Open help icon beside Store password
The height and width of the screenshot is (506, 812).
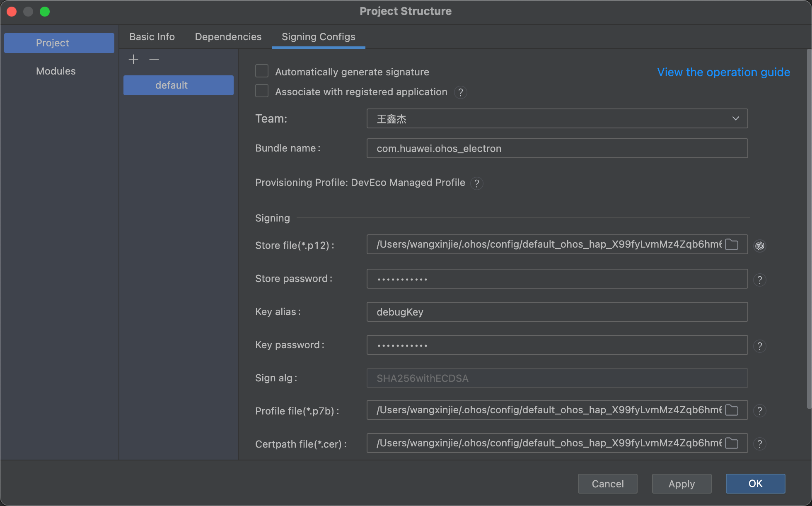coord(759,280)
